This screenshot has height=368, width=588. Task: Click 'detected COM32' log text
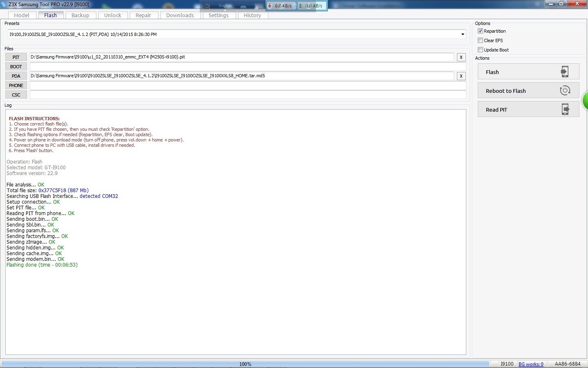99,196
